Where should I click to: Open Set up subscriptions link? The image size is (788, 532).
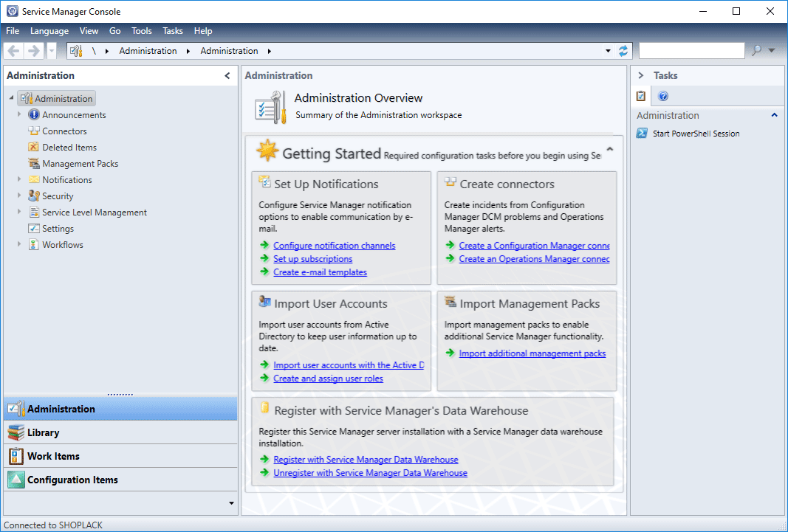pos(312,259)
